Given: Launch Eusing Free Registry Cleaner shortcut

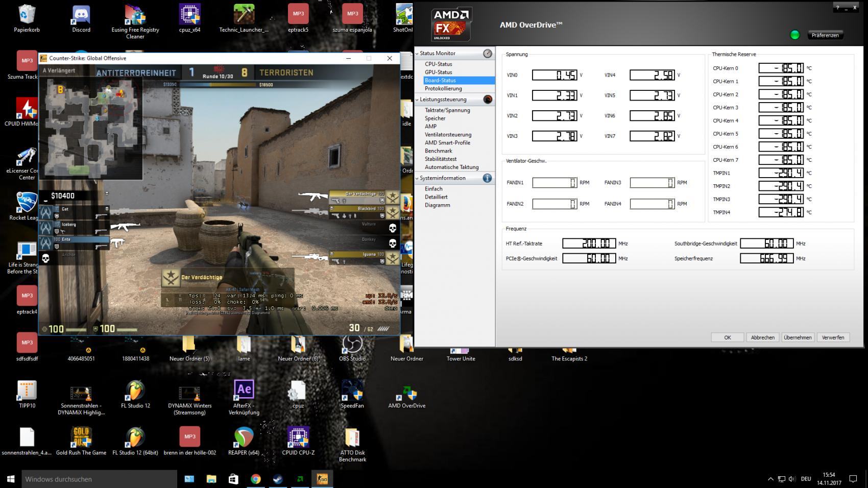Looking at the screenshot, I should point(135,22).
